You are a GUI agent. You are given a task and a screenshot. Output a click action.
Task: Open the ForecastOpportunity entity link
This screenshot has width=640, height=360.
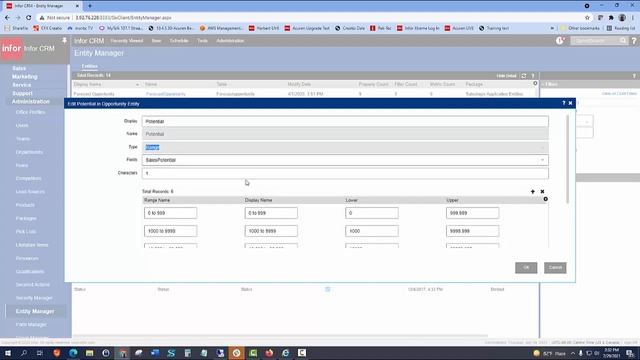pyautogui.click(x=166, y=94)
